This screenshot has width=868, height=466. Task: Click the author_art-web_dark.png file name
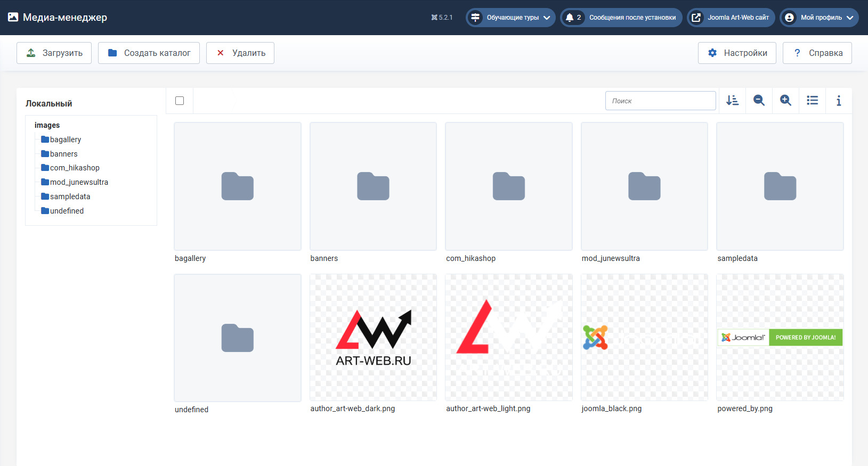[353, 408]
